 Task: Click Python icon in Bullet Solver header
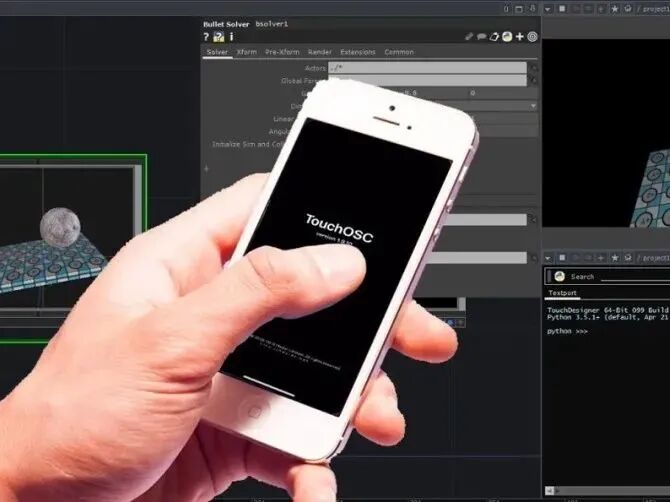point(507,37)
